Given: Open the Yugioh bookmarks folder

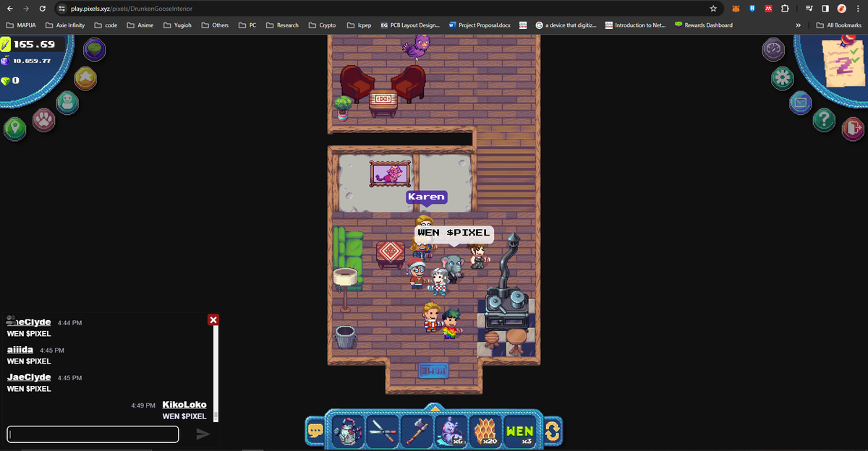Looking at the screenshot, I should (177, 25).
